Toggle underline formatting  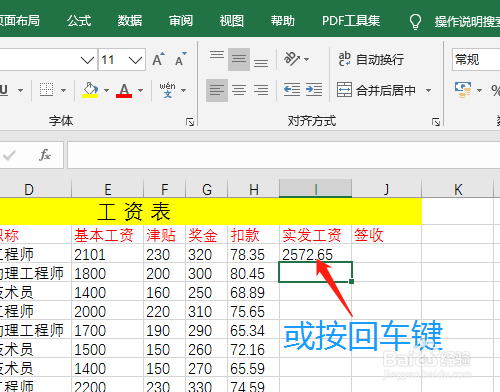pos(4,90)
